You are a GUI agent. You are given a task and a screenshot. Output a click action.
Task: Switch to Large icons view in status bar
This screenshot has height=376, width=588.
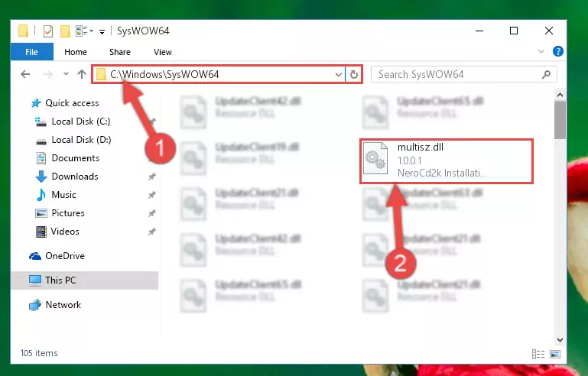[x=555, y=354]
